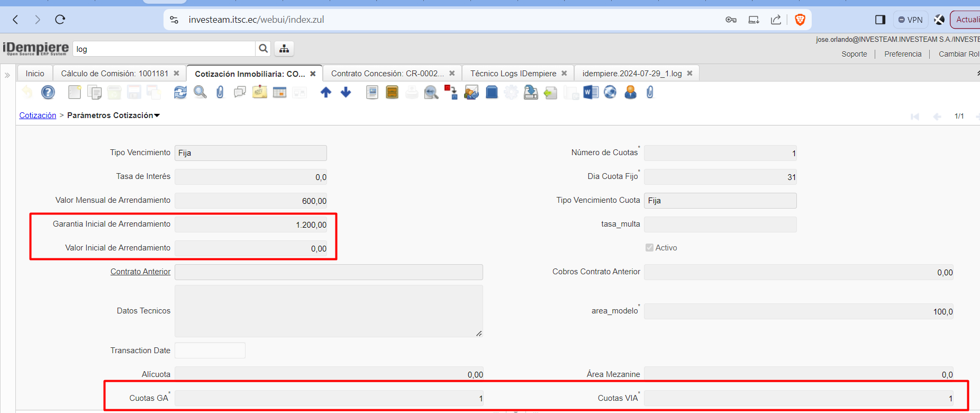
Task: Click the Help icon in toolbar
Action: click(x=48, y=93)
